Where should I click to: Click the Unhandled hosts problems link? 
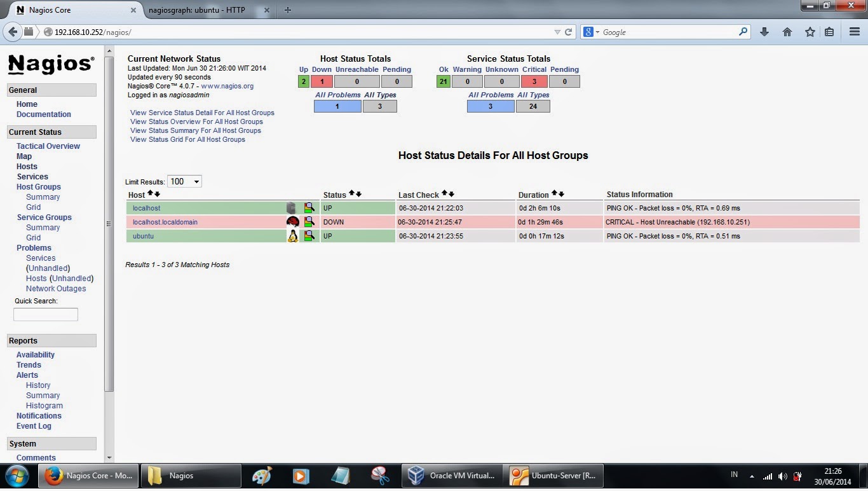pos(72,279)
